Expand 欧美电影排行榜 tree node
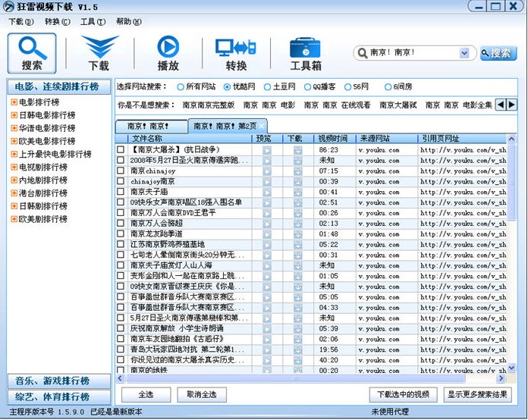528x420 pixels. [x=14, y=141]
